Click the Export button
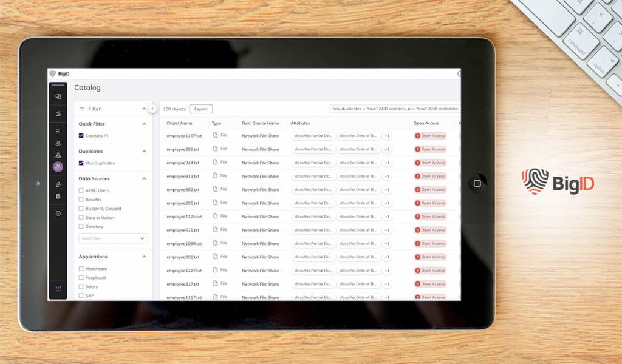The height and width of the screenshot is (364, 622). pyautogui.click(x=200, y=109)
